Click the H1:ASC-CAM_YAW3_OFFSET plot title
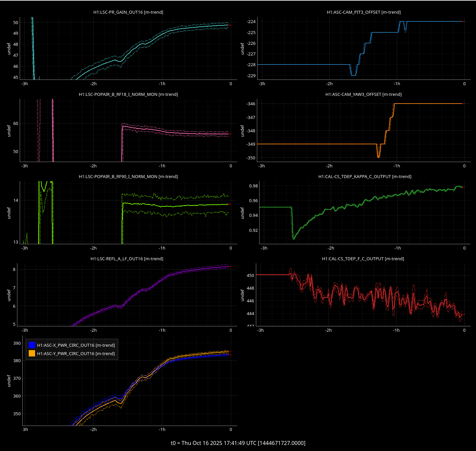The height and width of the screenshot is (451, 476). (363, 94)
